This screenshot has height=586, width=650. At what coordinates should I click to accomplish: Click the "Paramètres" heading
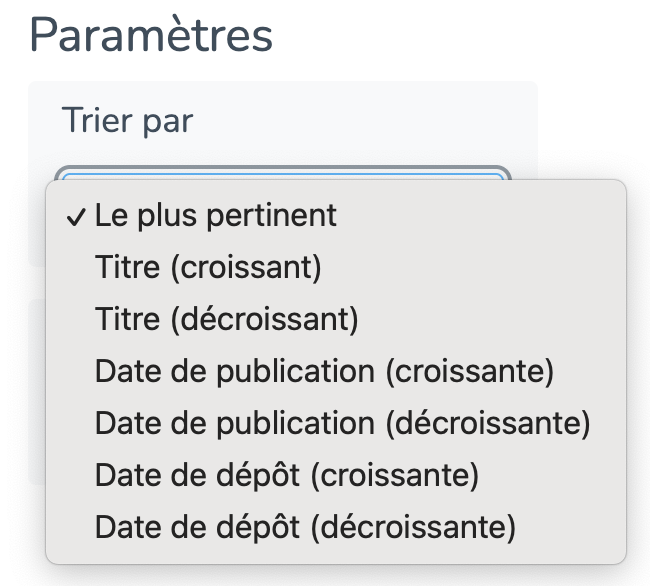[151, 36]
